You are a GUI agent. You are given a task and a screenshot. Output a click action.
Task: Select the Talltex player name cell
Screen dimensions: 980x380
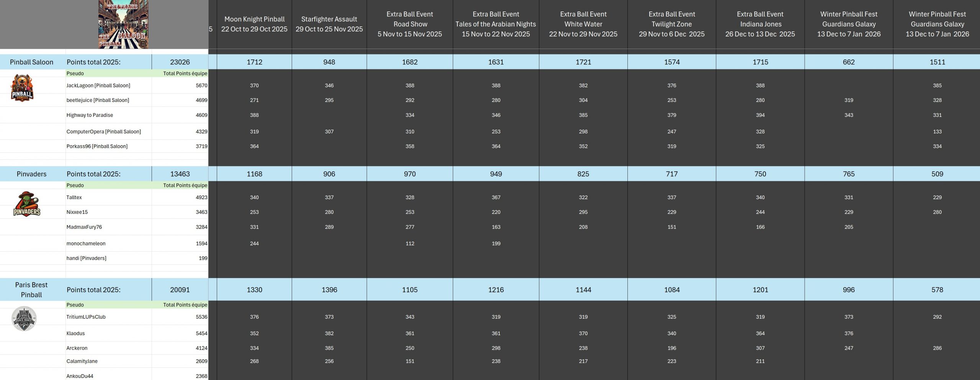tap(74, 197)
